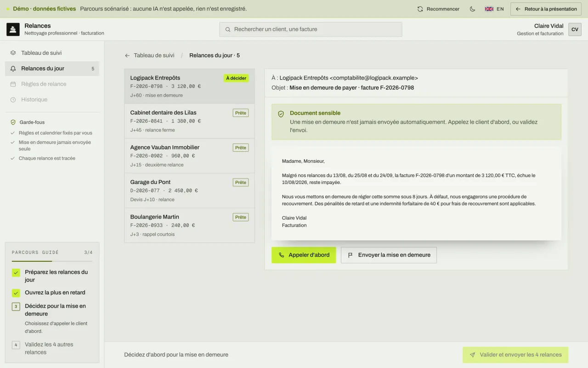Click the shield icon in Document sensible banner
This screenshot has width=588, height=368.
[281, 114]
